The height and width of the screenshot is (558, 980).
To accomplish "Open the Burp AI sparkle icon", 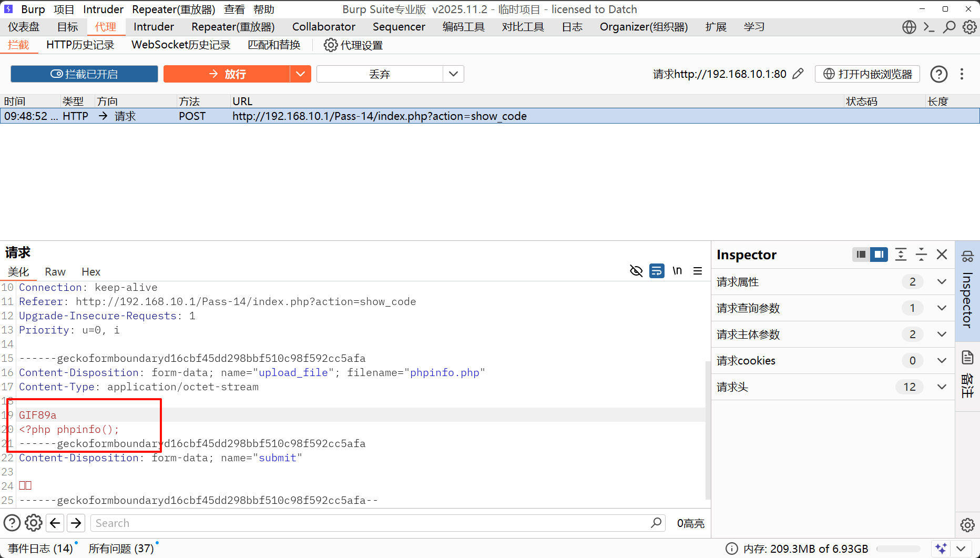I will pos(941,549).
